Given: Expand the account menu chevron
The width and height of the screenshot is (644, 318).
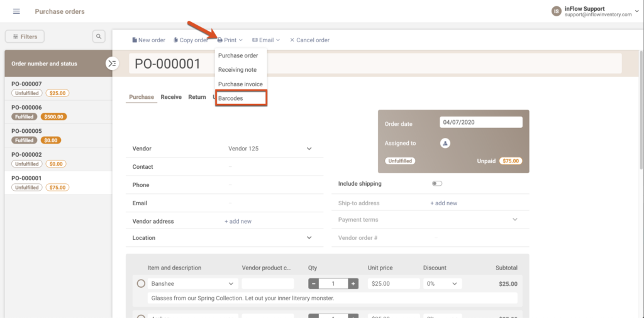Looking at the screenshot, I should (636, 11).
